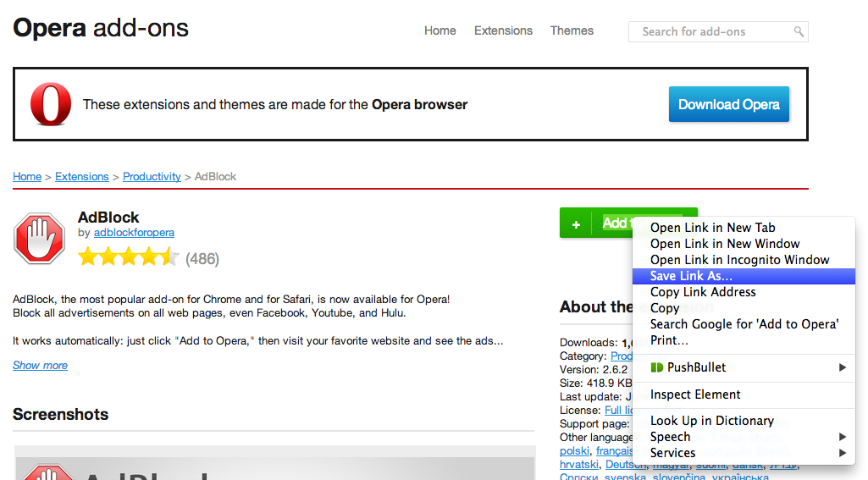Click the green Add to Opera button

(x=597, y=223)
